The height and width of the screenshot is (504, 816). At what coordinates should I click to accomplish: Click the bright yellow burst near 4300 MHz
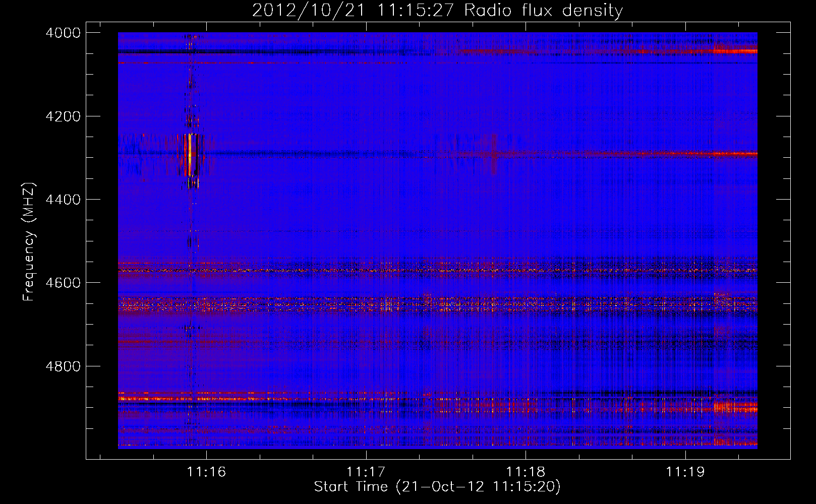coord(190,154)
